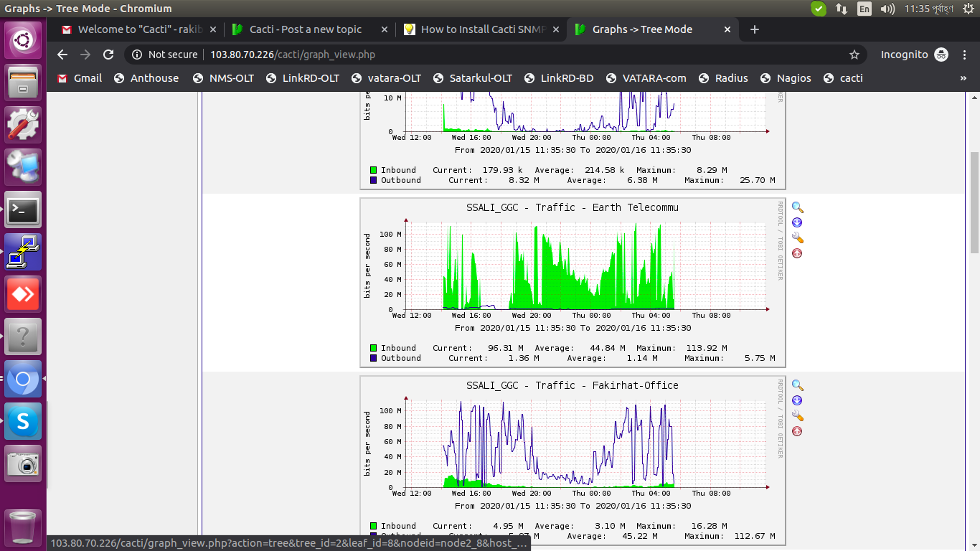Open the vatara-OLT bookmark

click(386, 78)
